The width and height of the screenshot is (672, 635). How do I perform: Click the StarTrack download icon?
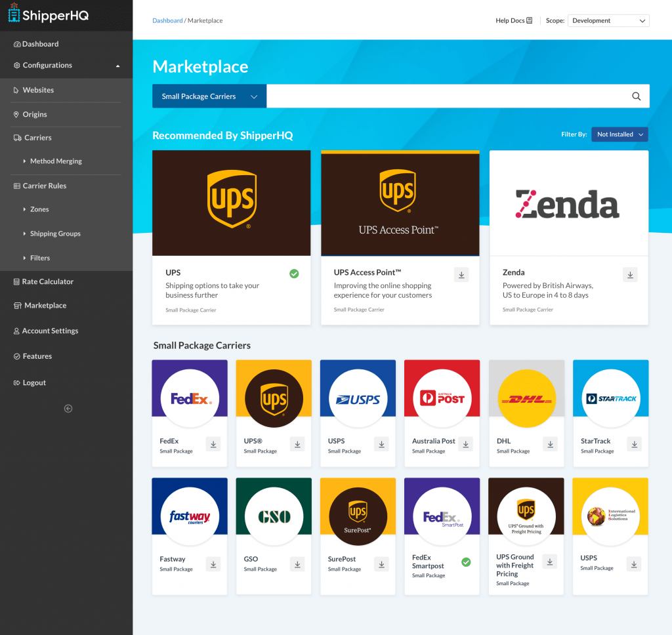coord(635,444)
